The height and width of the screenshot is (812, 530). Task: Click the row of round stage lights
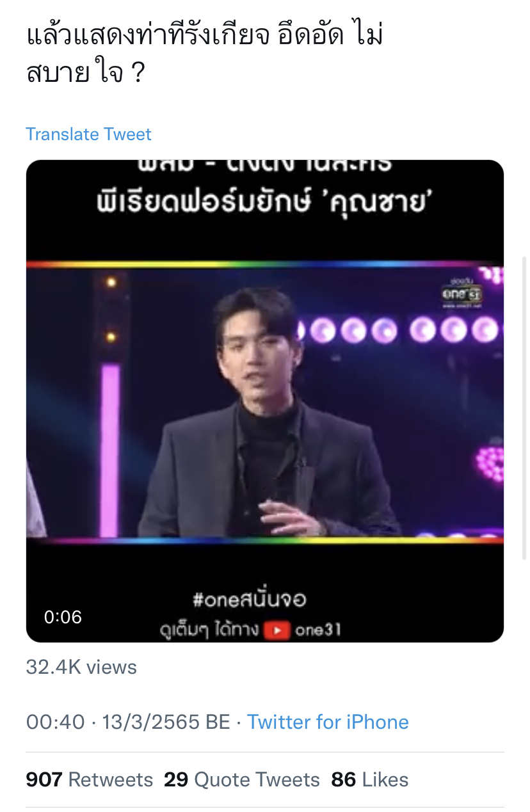tap(403, 330)
